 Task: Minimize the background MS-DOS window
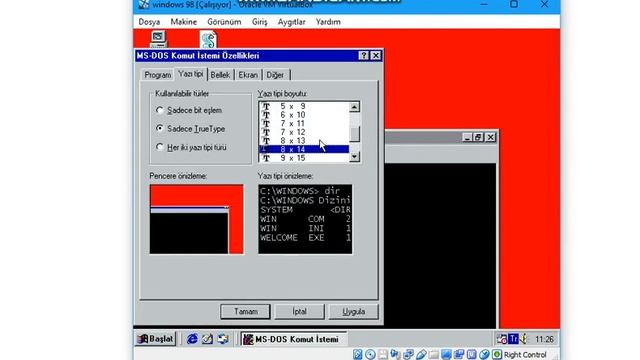[468, 137]
